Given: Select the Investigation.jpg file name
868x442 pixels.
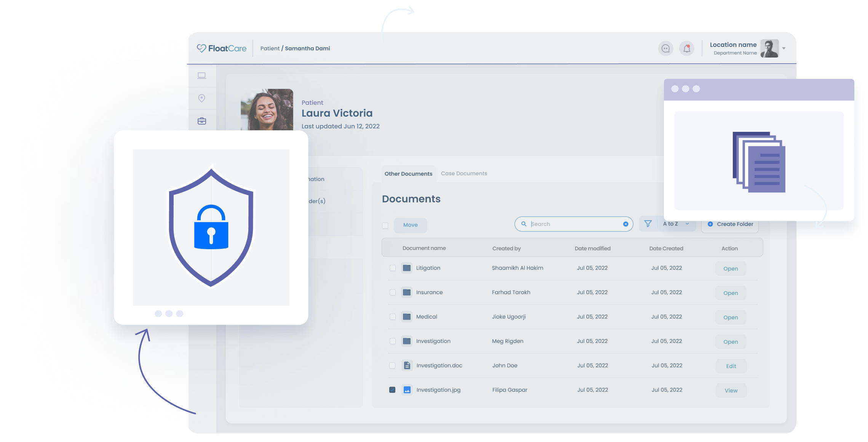Looking at the screenshot, I should (438, 390).
